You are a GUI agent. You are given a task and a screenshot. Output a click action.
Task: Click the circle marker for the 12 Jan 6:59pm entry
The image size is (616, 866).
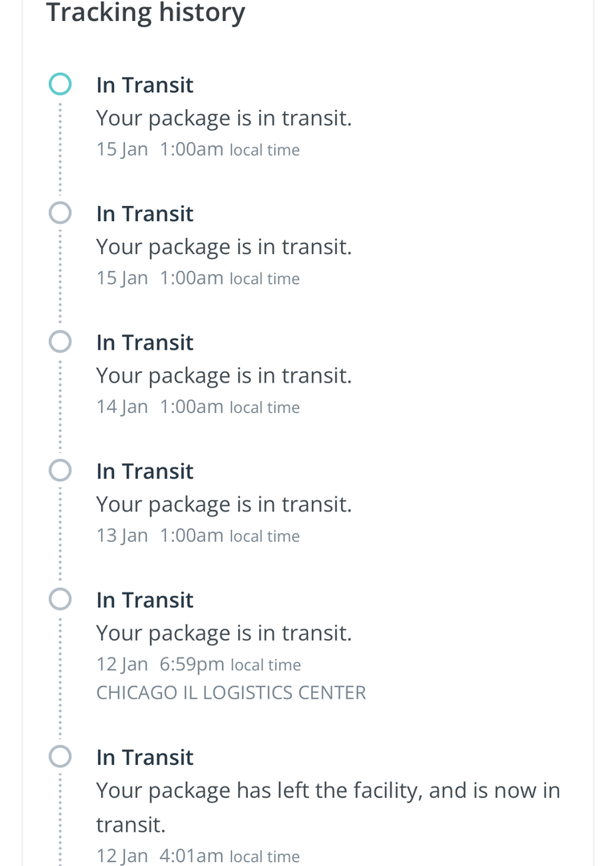tap(60, 599)
